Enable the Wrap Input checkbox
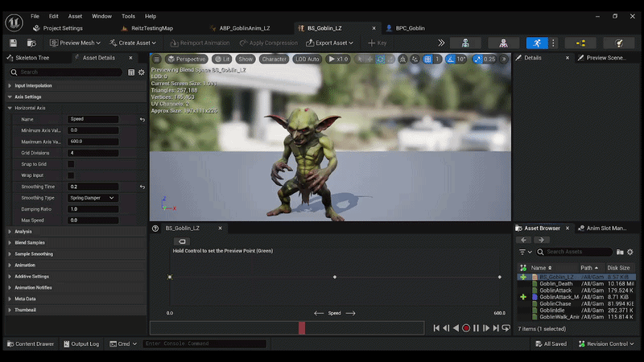644x362 pixels. (71, 175)
